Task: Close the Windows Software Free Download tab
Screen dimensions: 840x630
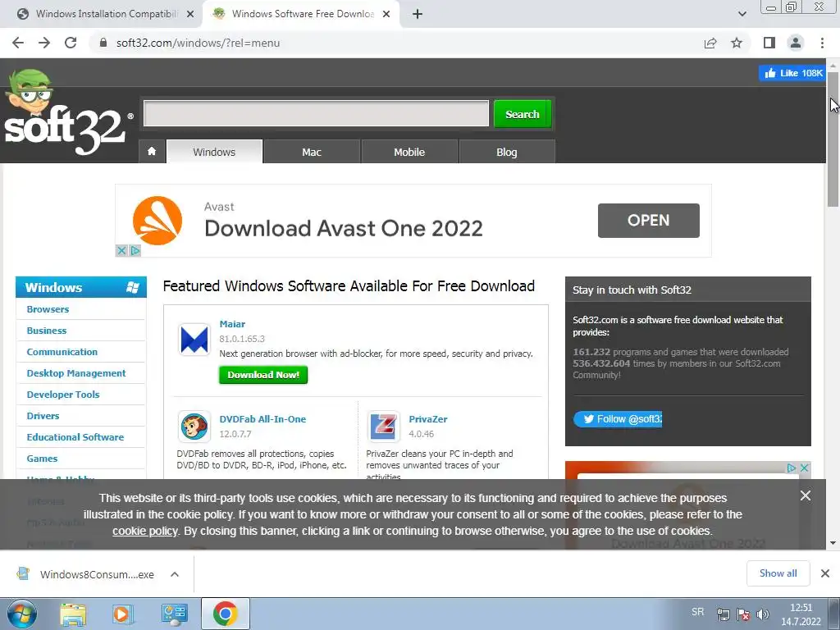Action: [386, 14]
